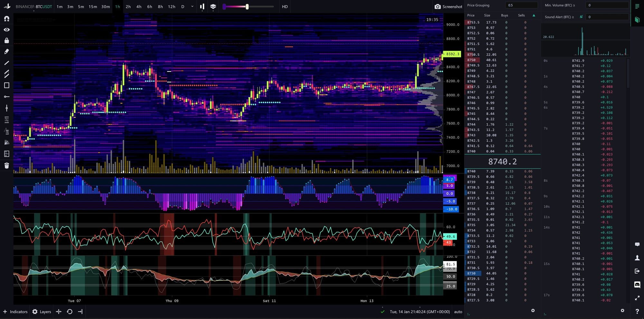Select the horizontal ray tool
Screen dimensions: 644x319
pos(6,97)
